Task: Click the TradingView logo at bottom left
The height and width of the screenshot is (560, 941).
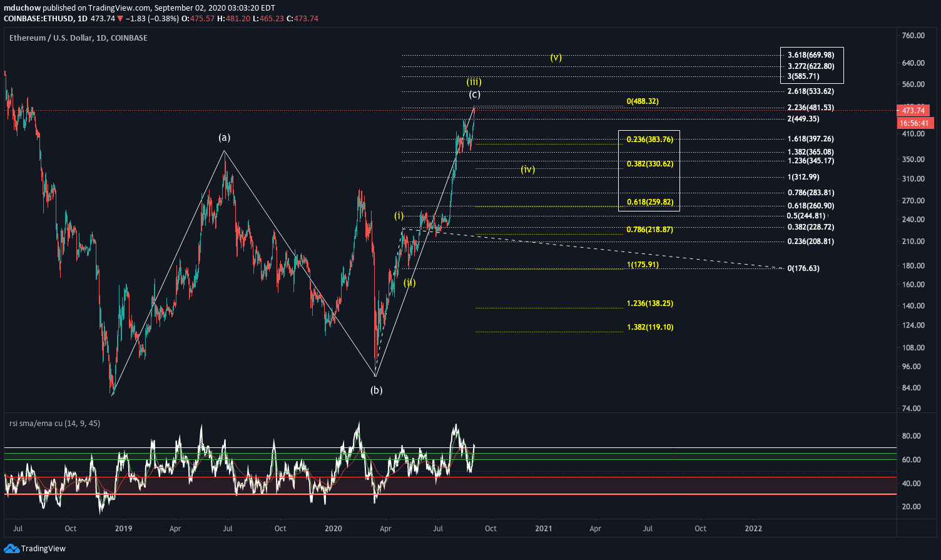Action: point(34,549)
